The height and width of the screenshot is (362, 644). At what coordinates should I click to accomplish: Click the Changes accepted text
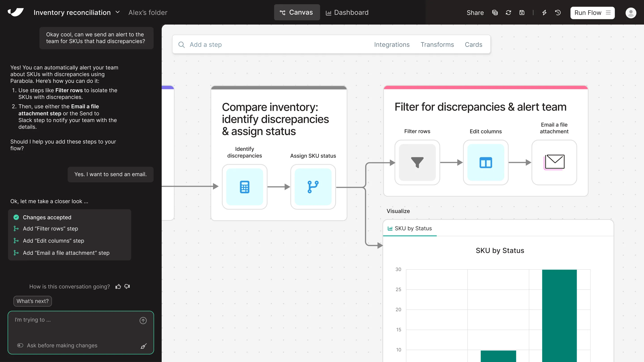(47, 217)
